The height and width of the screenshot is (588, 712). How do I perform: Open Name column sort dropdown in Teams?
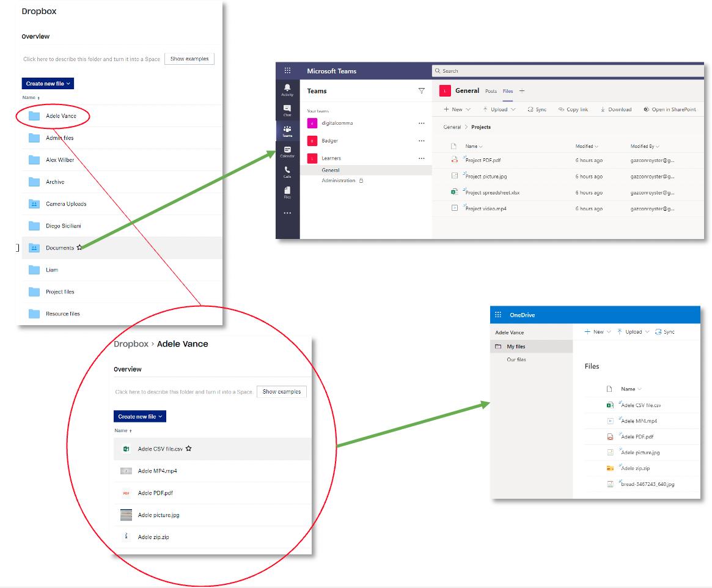[x=474, y=146]
